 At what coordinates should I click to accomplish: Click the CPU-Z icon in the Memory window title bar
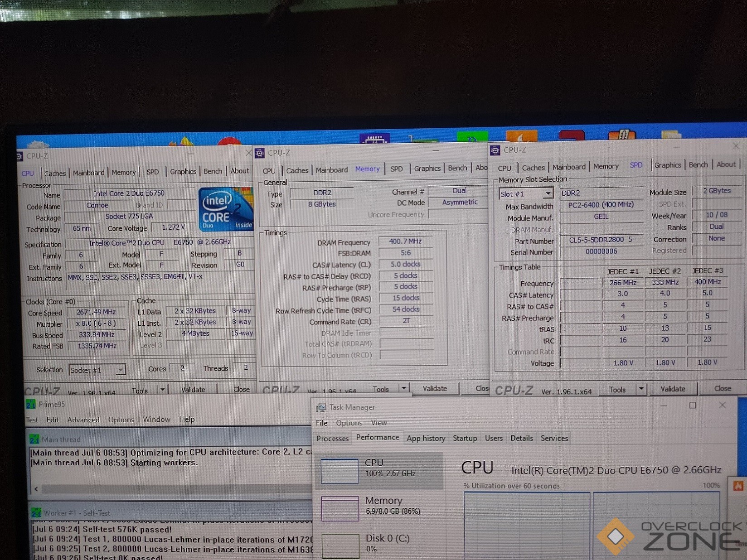coord(260,153)
